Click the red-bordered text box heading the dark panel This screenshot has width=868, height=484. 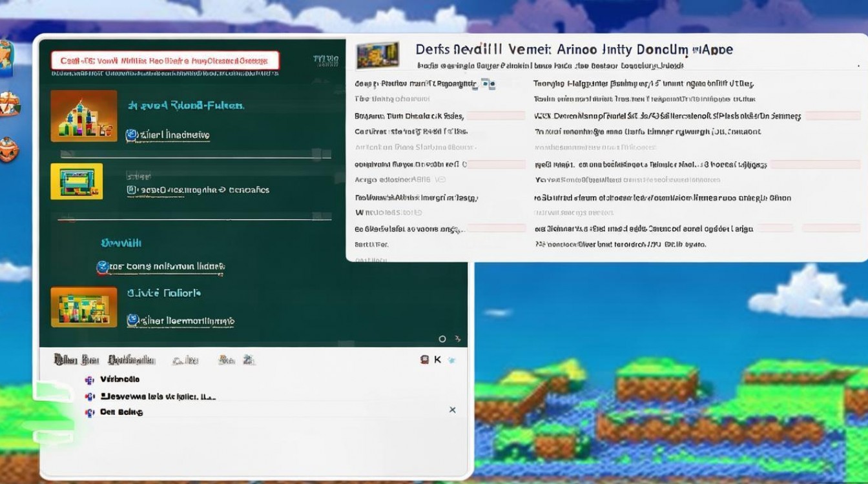(x=165, y=61)
